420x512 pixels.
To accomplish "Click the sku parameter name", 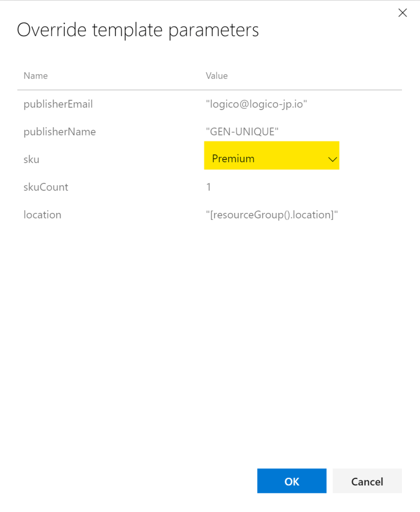I will pyautogui.click(x=31, y=159).
